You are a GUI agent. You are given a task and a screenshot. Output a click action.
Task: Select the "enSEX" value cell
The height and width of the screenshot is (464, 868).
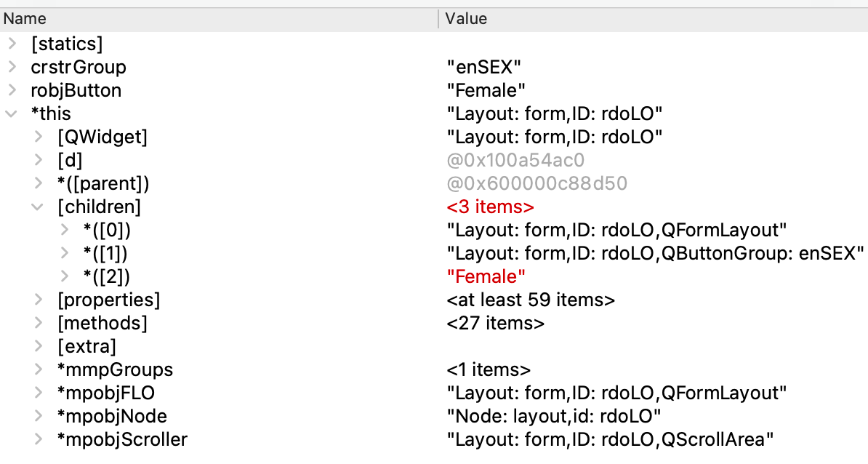click(484, 67)
